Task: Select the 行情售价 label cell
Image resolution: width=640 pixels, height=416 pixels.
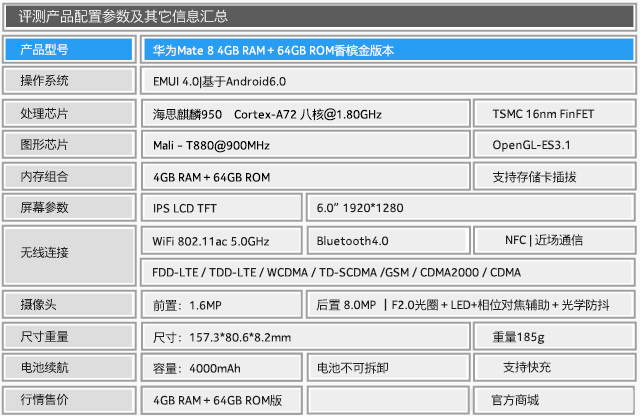Action: 69,400
